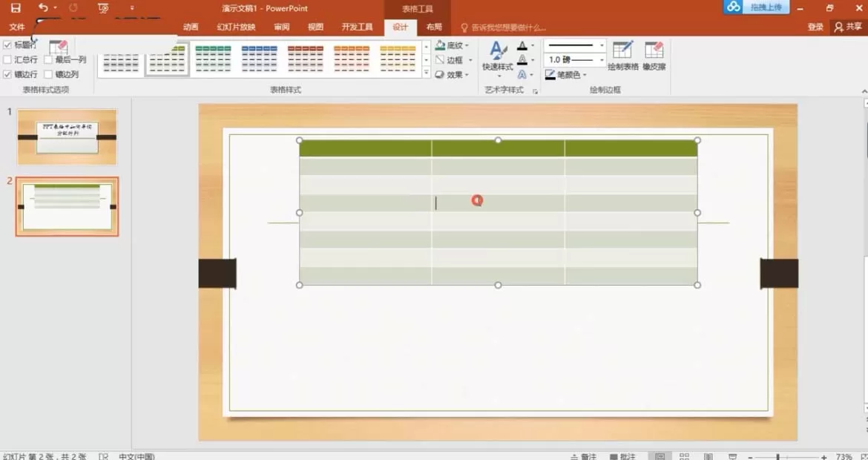This screenshot has width=868, height=460.
Task: Apply the yellow table style
Action: (x=397, y=59)
